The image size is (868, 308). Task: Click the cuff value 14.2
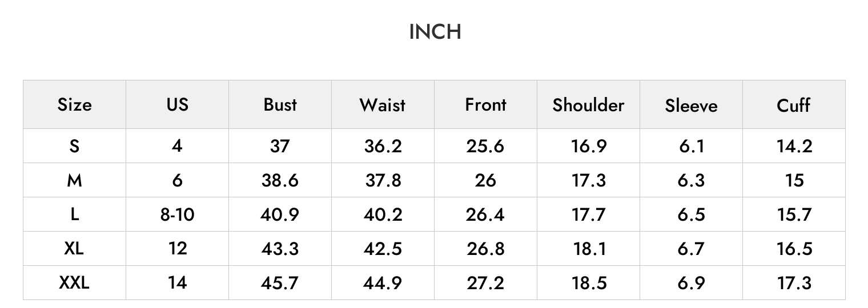click(794, 146)
